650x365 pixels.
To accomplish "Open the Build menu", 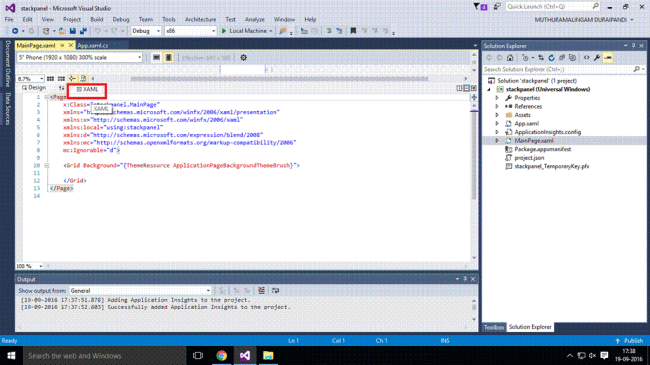I will coord(97,19).
